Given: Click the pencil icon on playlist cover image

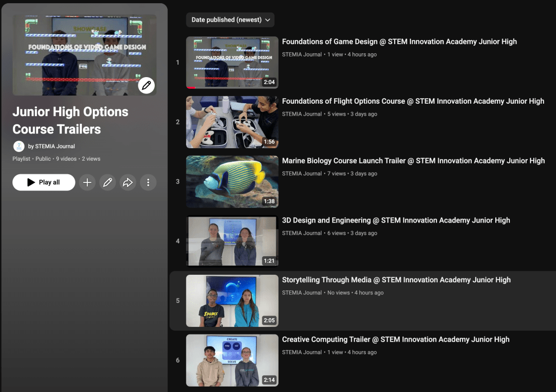Looking at the screenshot, I should (x=147, y=85).
